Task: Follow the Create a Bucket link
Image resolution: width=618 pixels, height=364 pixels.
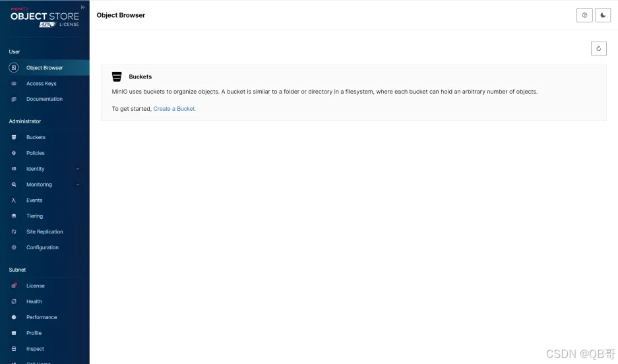Action: (175, 109)
